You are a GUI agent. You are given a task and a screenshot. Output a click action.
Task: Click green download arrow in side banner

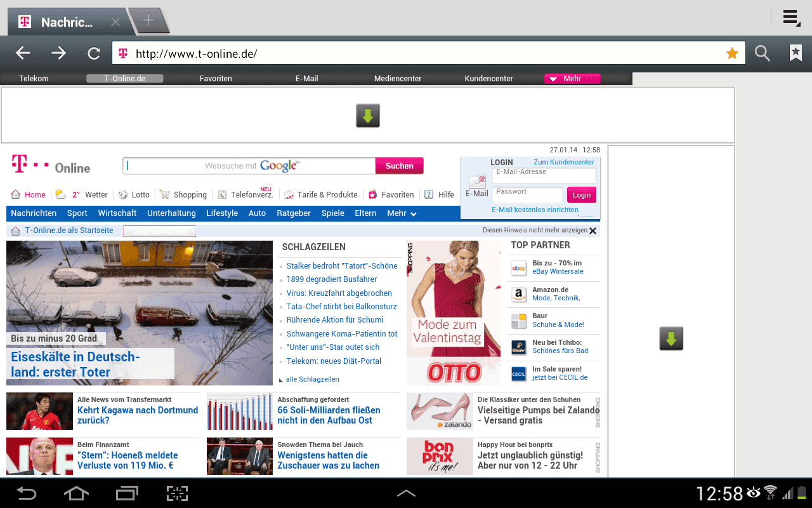(671, 338)
